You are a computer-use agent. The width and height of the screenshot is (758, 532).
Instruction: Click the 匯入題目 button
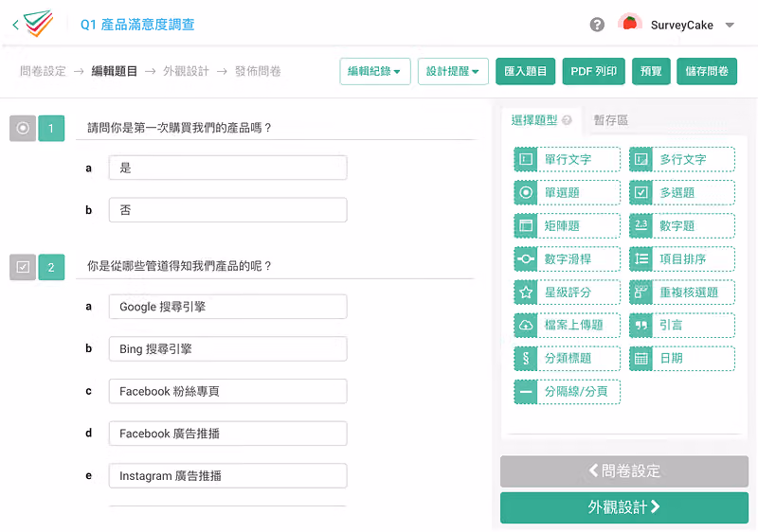[526, 71]
